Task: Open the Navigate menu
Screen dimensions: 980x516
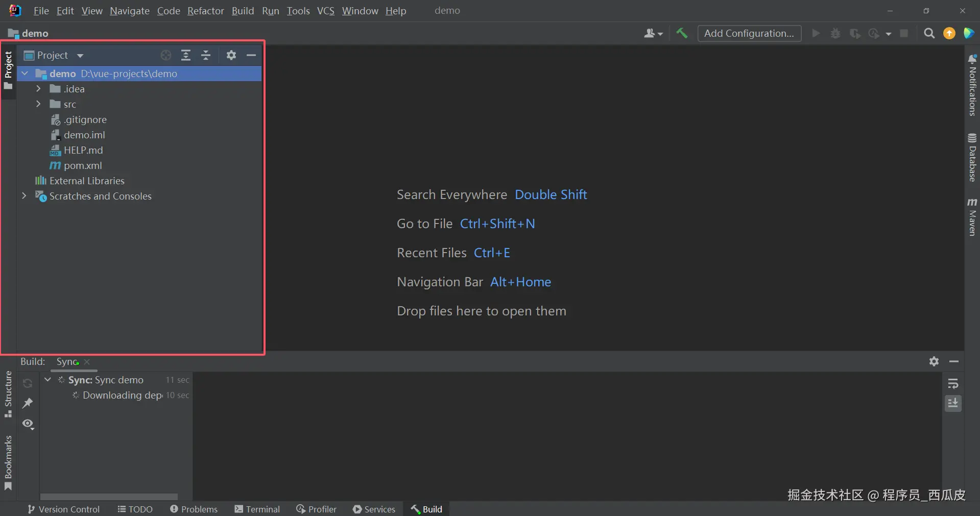Action: (130, 11)
